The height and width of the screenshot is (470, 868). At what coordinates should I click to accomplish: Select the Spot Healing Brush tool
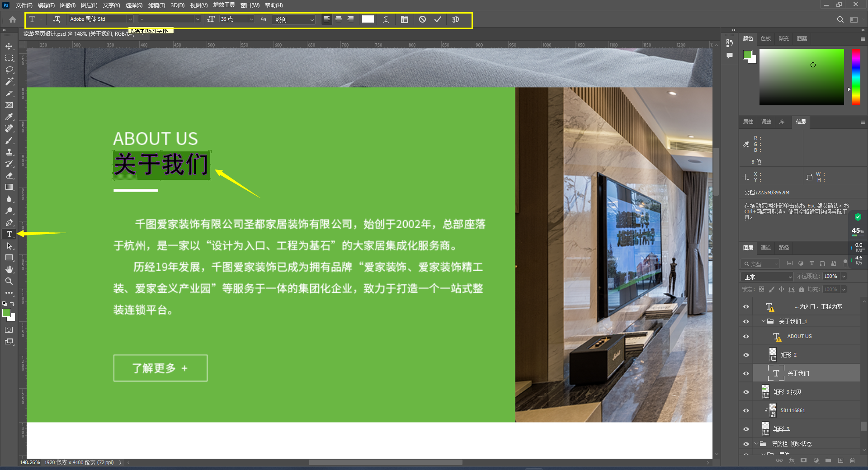[x=9, y=128]
